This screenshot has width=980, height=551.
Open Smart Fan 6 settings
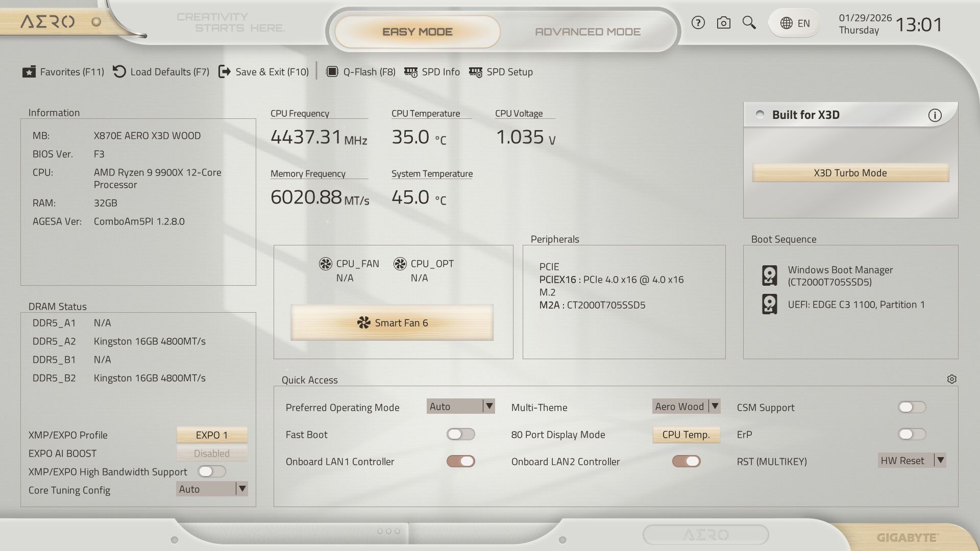pos(392,322)
